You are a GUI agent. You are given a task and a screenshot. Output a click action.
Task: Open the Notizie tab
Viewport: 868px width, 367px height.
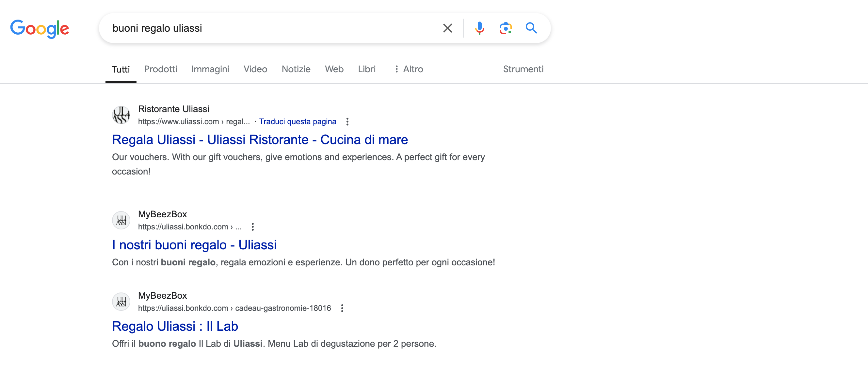click(x=296, y=69)
